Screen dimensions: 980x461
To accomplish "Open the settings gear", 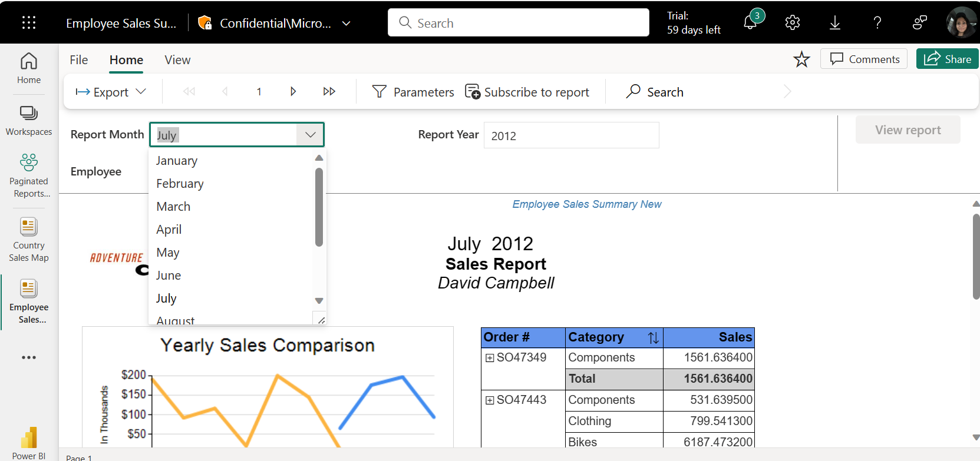I will [793, 23].
